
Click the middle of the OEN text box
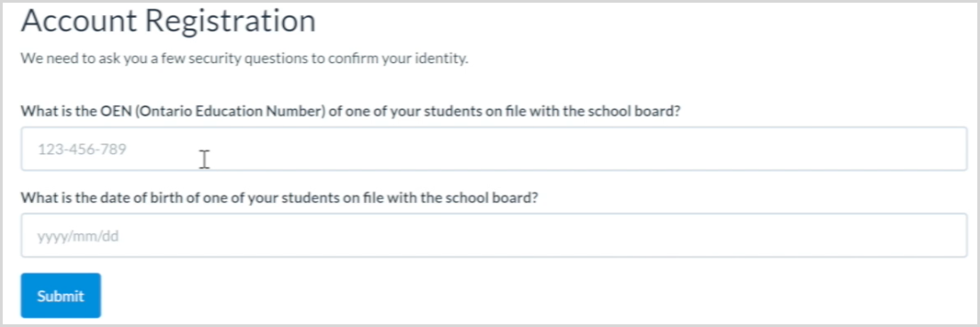click(494, 149)
